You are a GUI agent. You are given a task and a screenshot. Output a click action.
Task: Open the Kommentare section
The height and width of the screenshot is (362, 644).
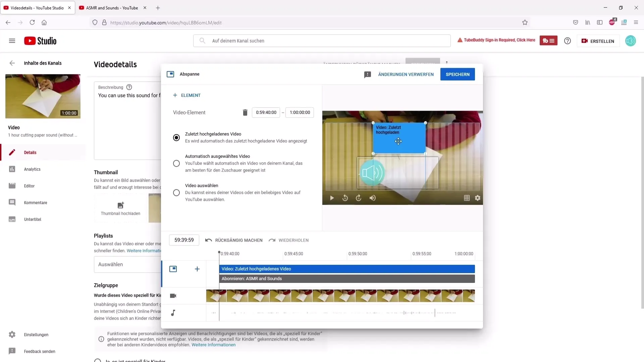pyautogui.click(x=43, y=203)
